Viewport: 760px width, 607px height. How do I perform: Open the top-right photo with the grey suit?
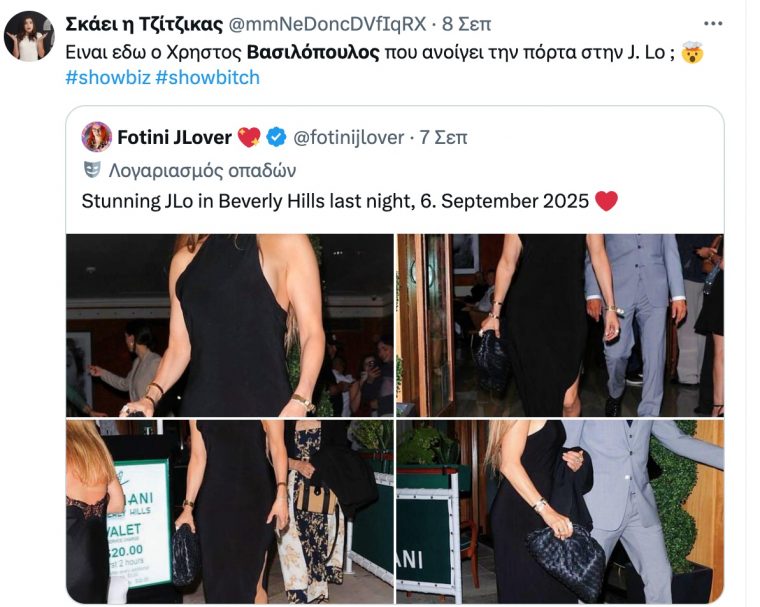[559, 325]
